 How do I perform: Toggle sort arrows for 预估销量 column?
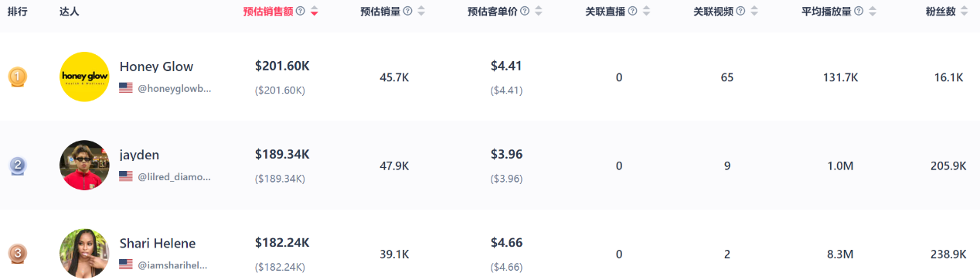click(x=420, y=12)
